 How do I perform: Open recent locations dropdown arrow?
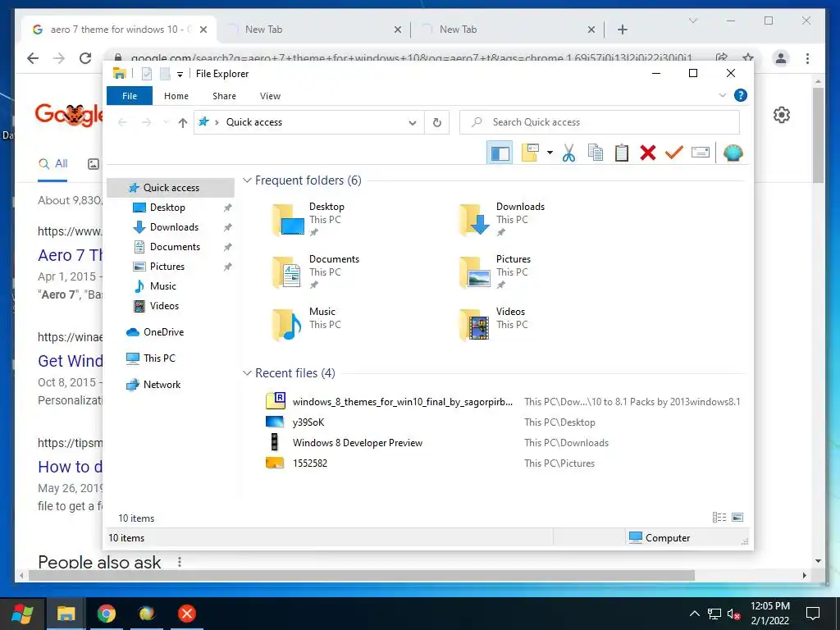(x=166, y=123)
